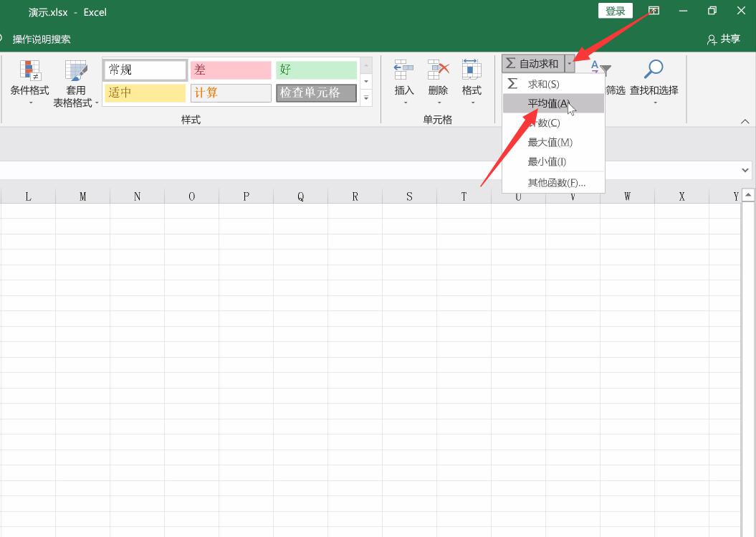Open 其他函数(F)... from the menu
The height and width of the screenshot is (537, 756).
(x=553, y=182)
